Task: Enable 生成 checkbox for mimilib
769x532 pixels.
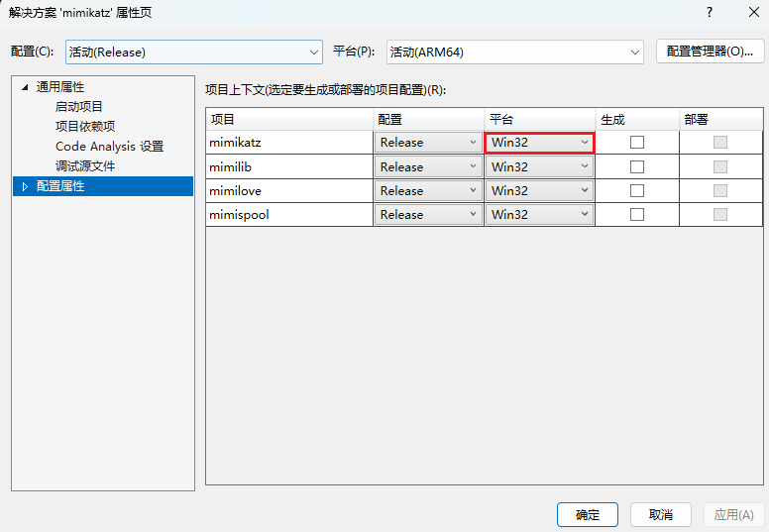Action: point(637,166)
